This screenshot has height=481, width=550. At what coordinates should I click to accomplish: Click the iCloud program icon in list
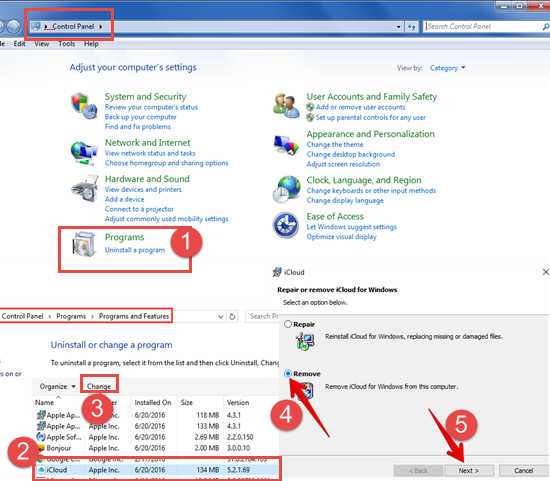pyautogui.click(x=41, y=470)
